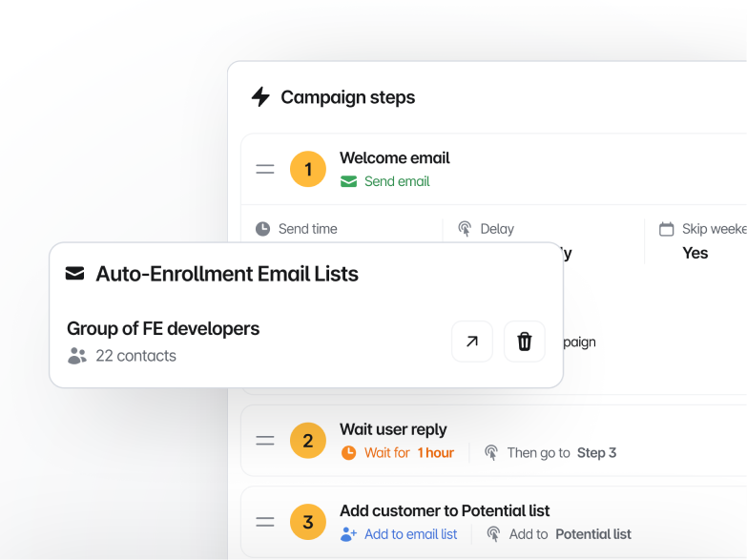Open the Group of FE developers list via the arrow button

click(x=472, y=342)
